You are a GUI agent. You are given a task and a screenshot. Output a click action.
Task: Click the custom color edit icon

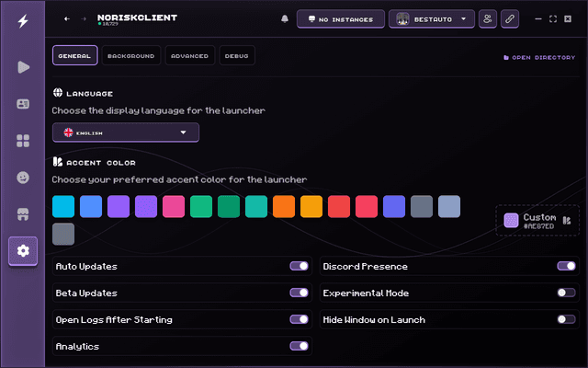pos(567,221)
